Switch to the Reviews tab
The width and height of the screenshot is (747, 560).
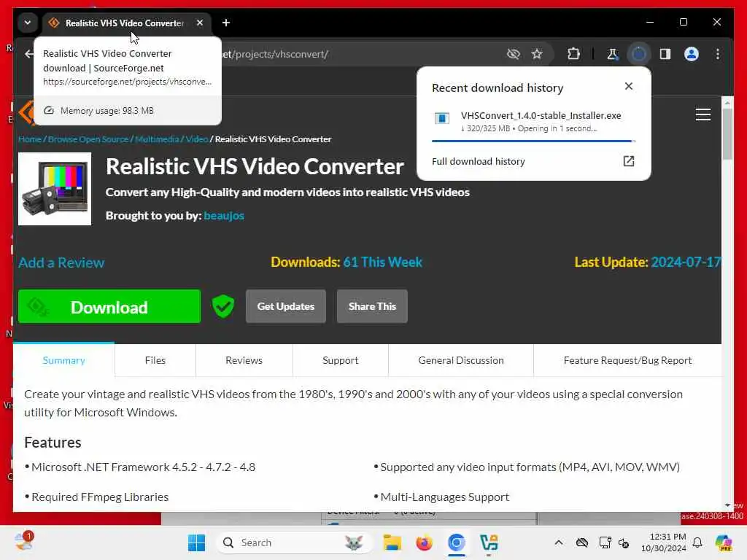pos(244,360)
